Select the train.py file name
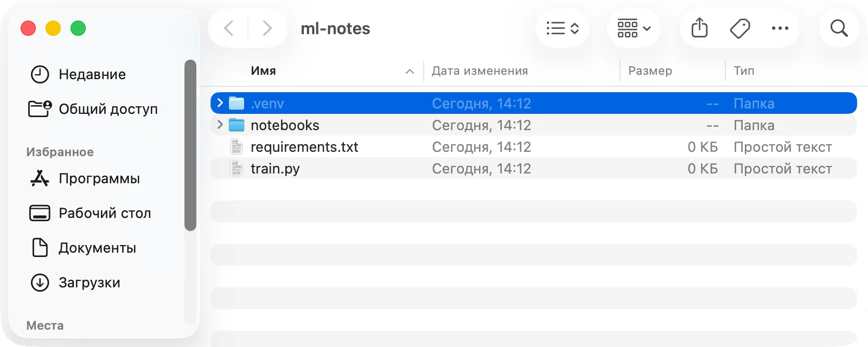This screenshot has width=868, height=347. pos(275,169)
